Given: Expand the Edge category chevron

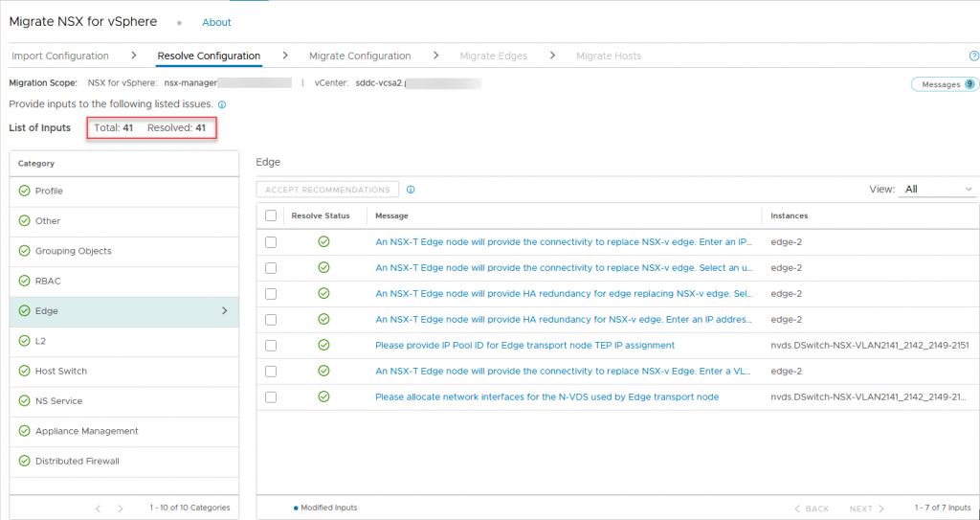Looking at the screenshot, I should (x=225, y=311).
